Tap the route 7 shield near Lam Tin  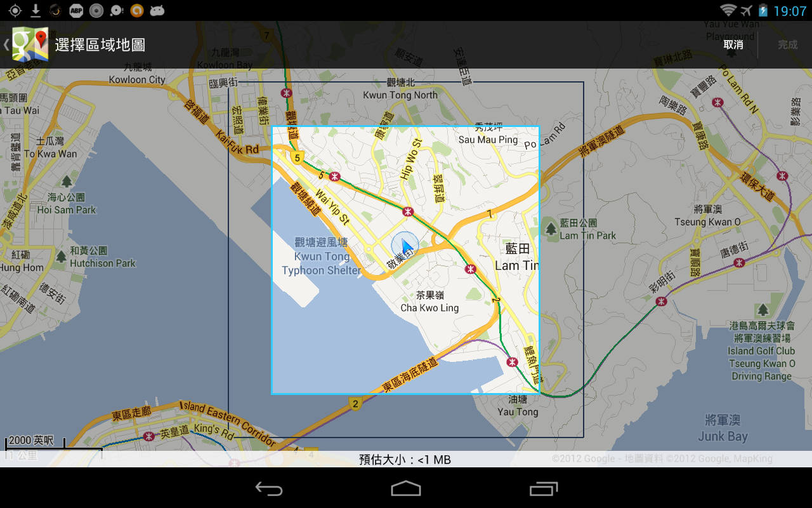click(488, 215)
